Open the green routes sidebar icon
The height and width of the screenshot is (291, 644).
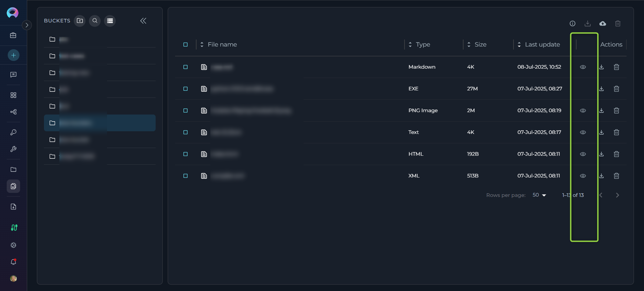coord(14,228)
